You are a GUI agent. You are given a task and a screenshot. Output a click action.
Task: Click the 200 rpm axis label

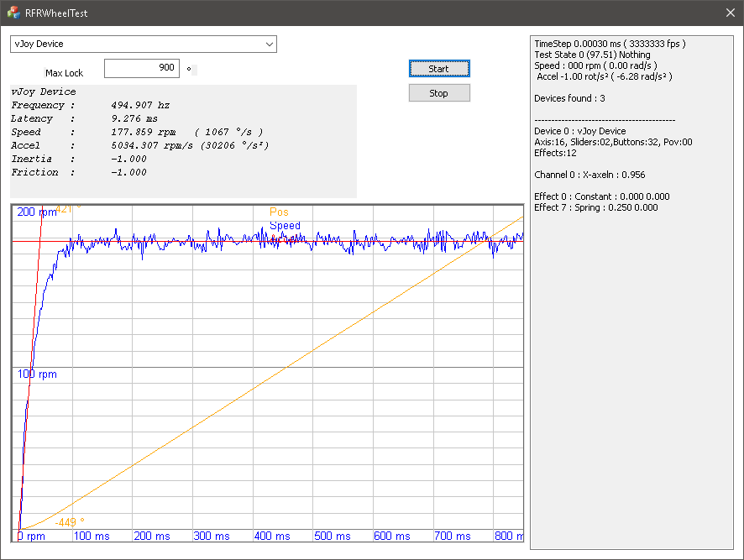tap(37, 212)
